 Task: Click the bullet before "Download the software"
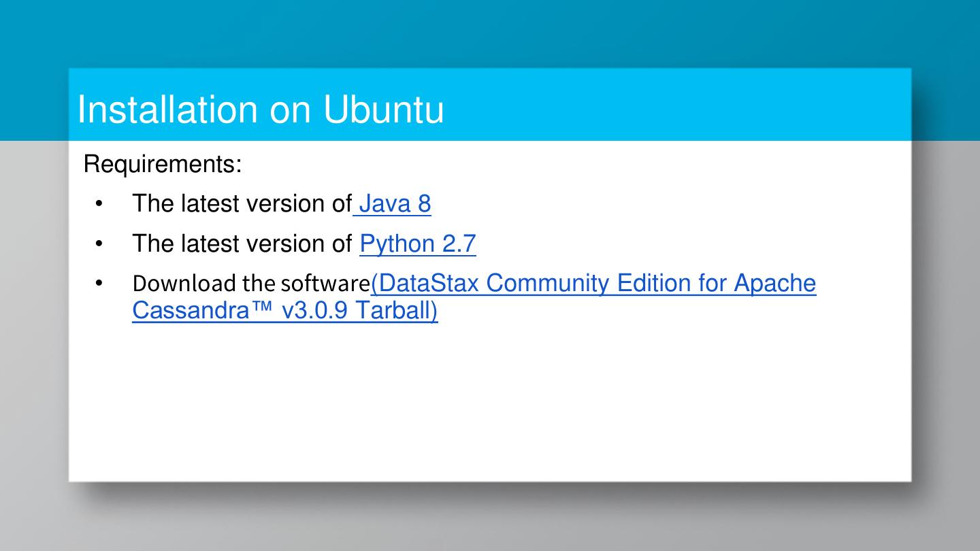[x=99, y=283]
